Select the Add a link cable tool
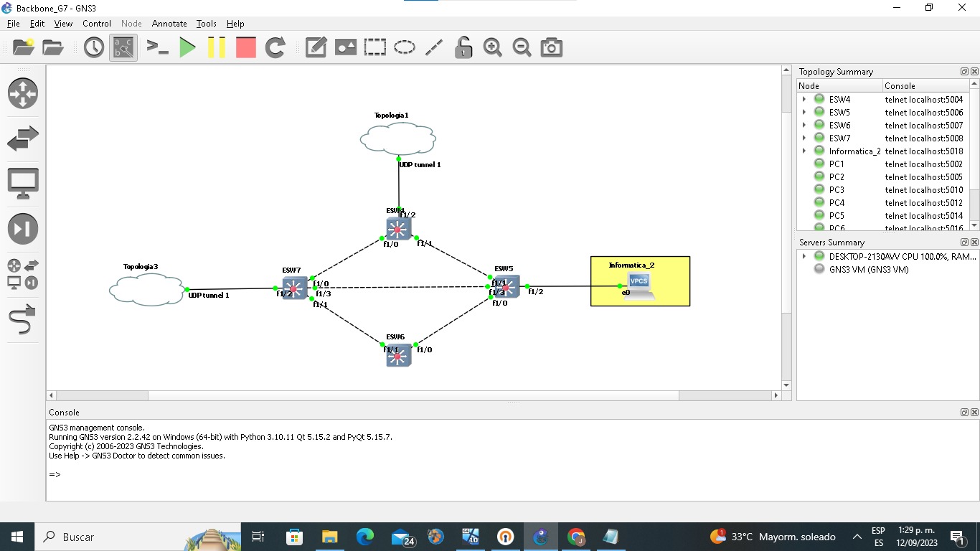This screenshot has height=551, width=980. 22,321
